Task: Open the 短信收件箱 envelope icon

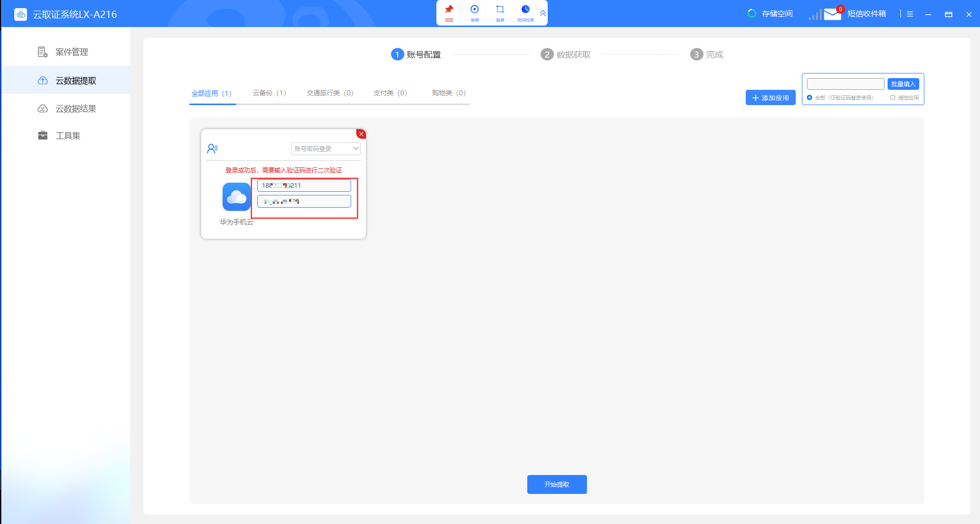Action: (832, 14)
